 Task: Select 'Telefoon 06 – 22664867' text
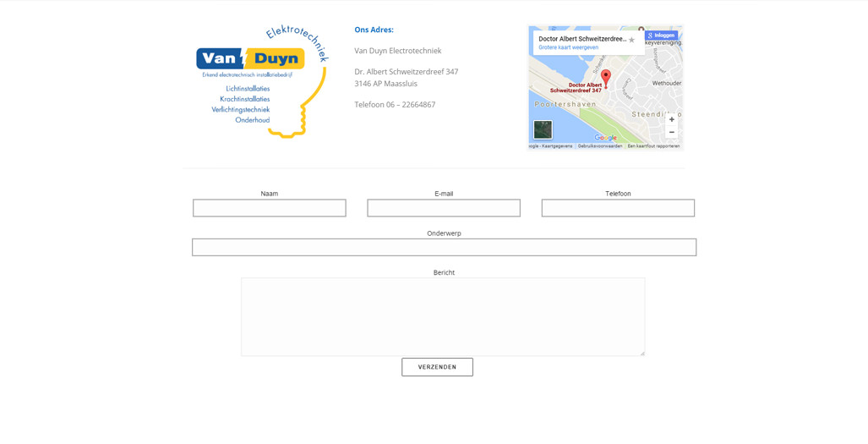395,105
